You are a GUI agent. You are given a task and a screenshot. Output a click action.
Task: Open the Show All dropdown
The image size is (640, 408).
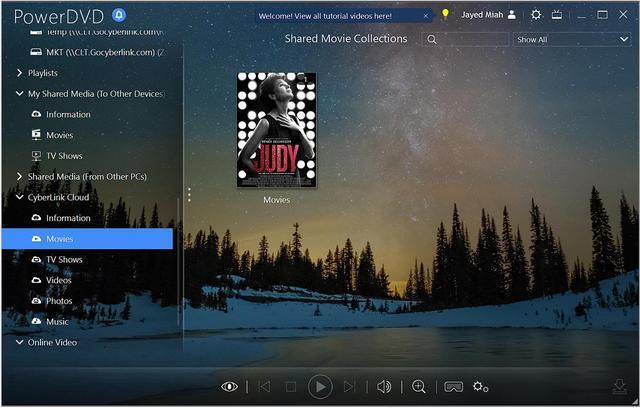tap(572, 40)
